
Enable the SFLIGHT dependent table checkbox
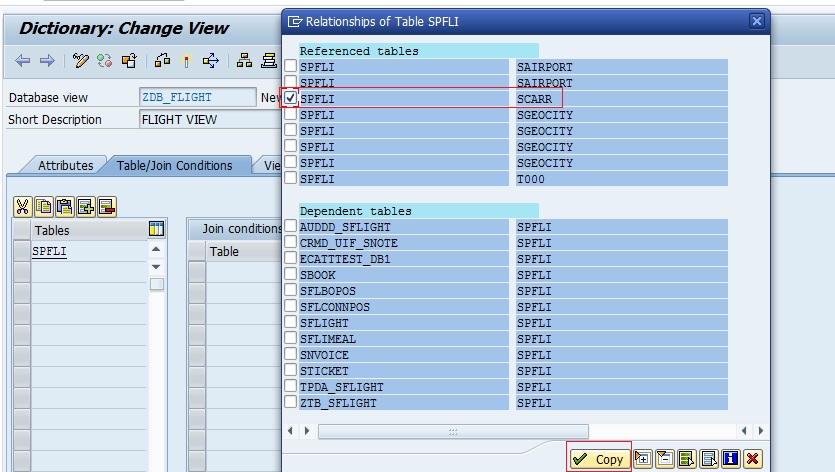[x=291, y=323]
